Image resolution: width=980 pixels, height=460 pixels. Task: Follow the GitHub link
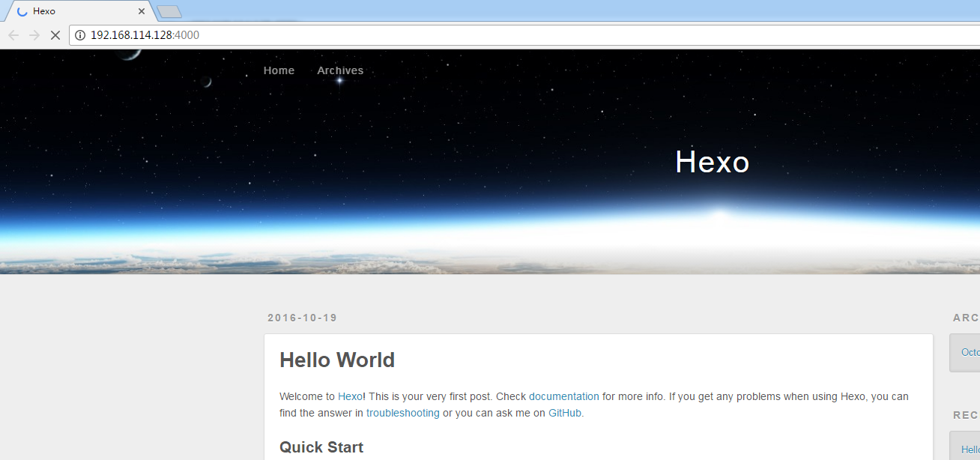[x=565, y=413]
